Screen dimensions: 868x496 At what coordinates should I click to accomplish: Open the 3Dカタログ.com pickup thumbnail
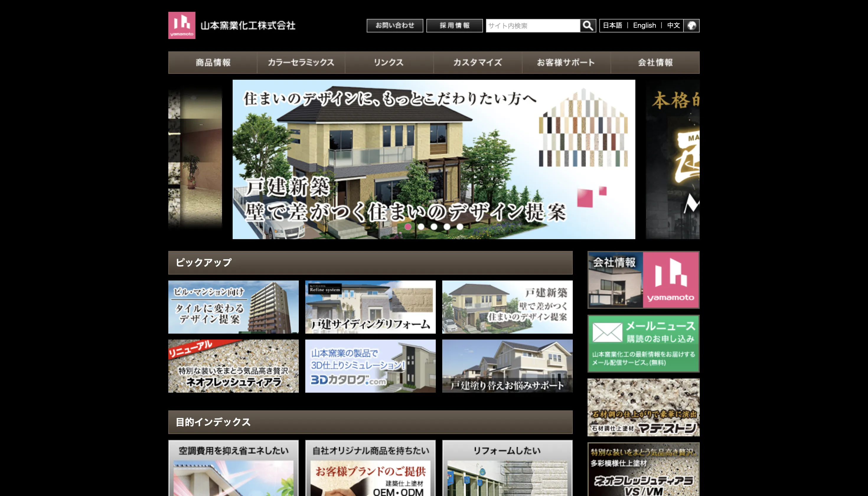(370, 366)
